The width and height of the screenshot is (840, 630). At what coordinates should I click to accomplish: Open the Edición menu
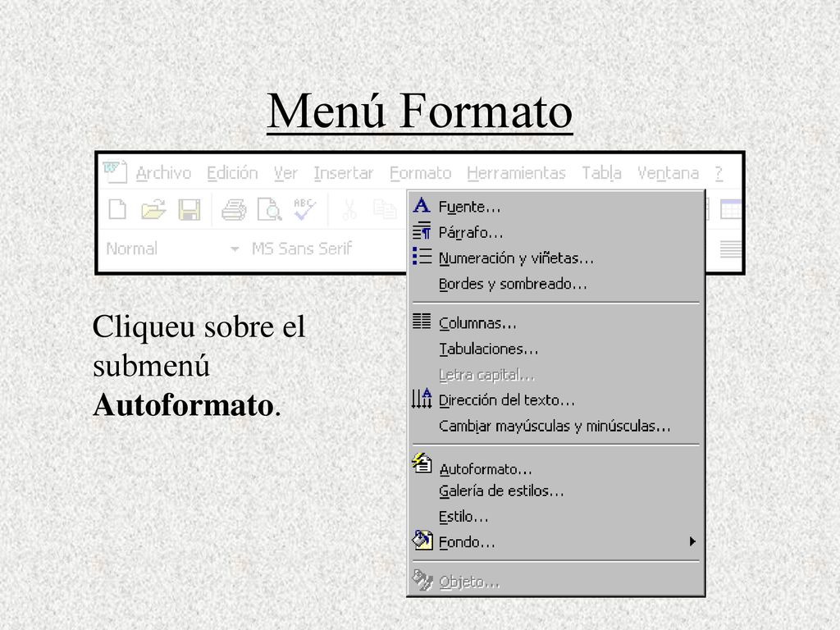(x=232, y=173)
